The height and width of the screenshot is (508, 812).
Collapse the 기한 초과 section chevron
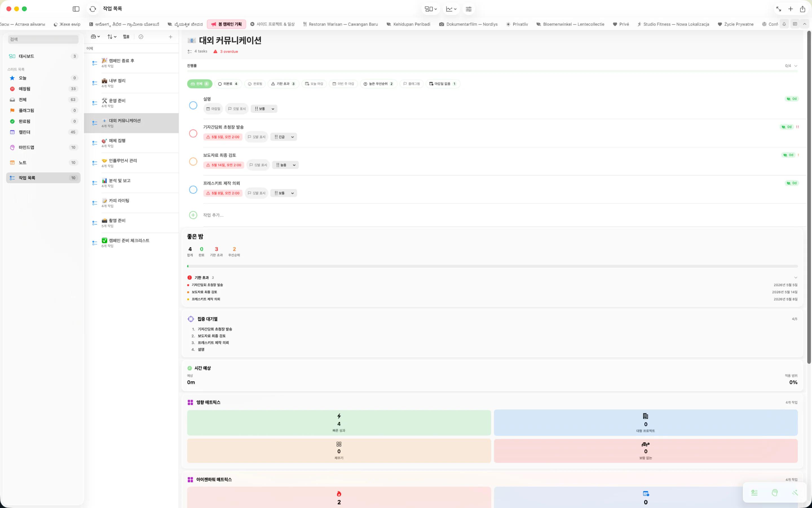tap(796, 277)
